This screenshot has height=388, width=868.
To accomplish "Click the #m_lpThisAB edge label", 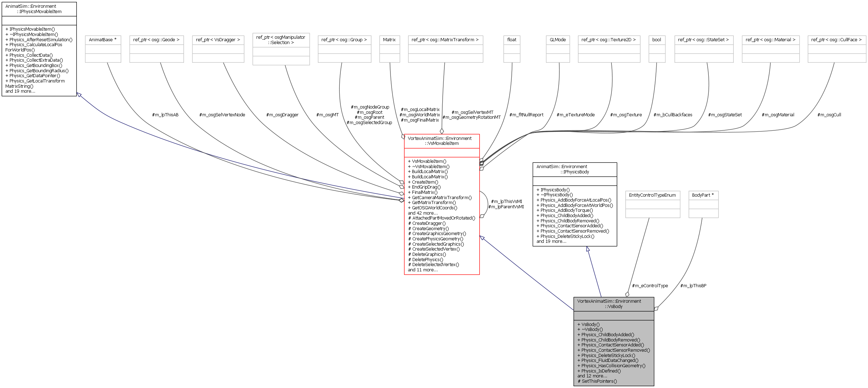I will tap(165, 115).
